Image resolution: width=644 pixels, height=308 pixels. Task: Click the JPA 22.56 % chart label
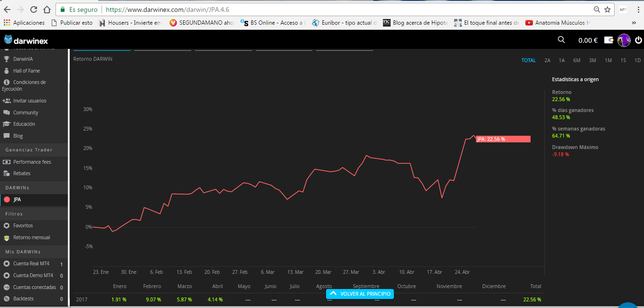503,139
